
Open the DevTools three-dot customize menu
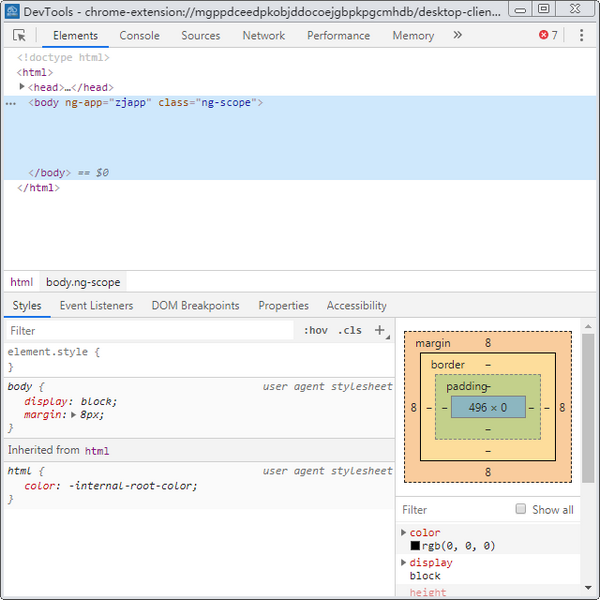click(x=581, y=35)
